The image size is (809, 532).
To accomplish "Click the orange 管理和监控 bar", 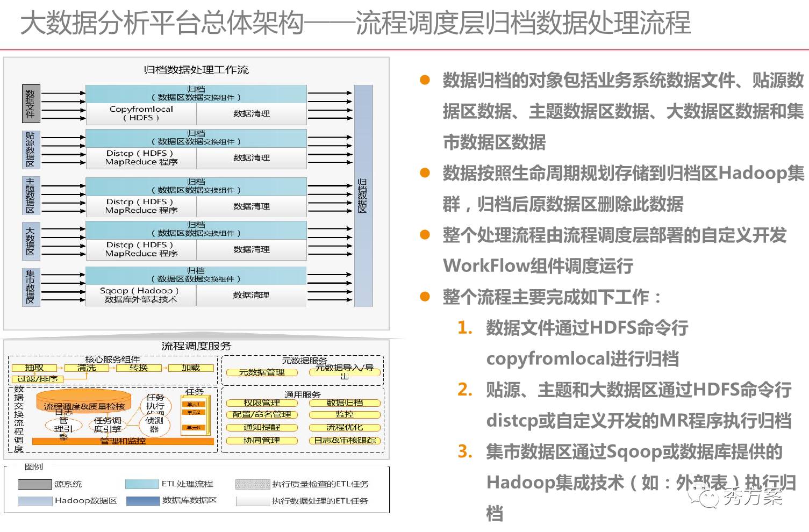I will 123,441.
